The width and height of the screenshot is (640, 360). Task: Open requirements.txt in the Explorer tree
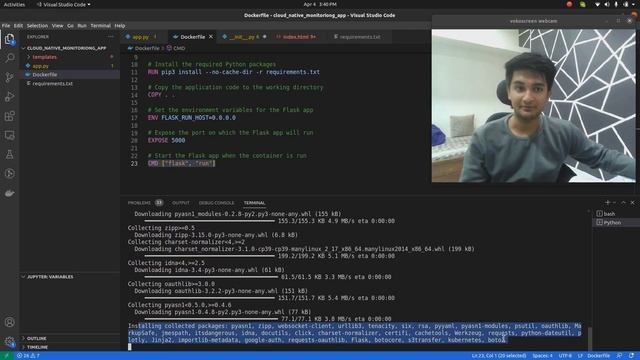pyautogui.click(x=53, y=84)
